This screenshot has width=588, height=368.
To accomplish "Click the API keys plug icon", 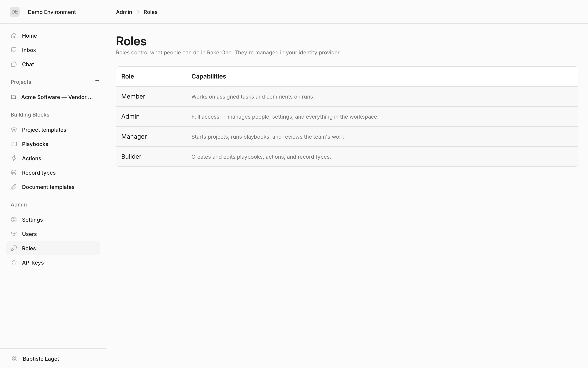I will (x=14, y=263).
